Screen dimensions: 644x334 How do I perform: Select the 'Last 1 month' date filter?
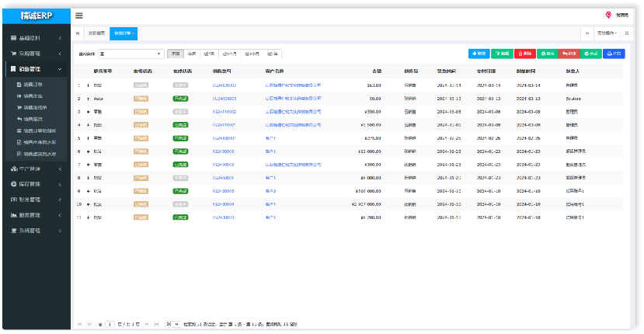point(230,54)
